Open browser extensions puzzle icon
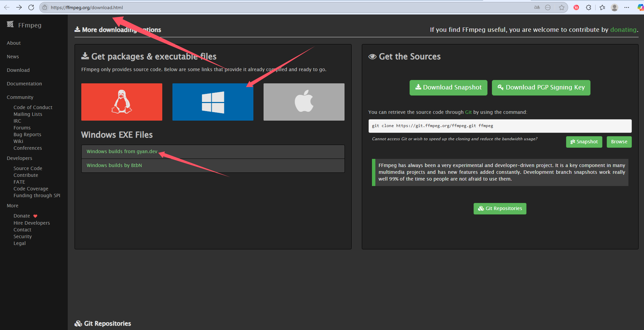Screen dimensions: 644x330 point(589,7)
